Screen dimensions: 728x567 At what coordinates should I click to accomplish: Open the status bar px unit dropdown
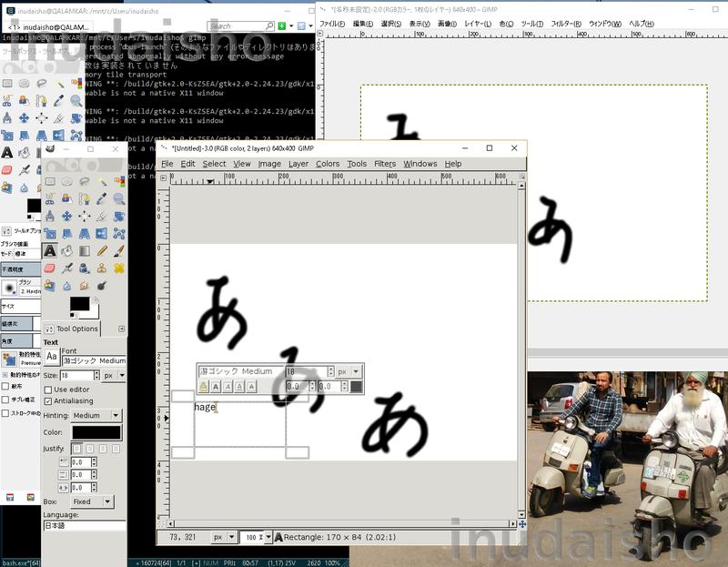pyautogui.click(x=225, y=537)
